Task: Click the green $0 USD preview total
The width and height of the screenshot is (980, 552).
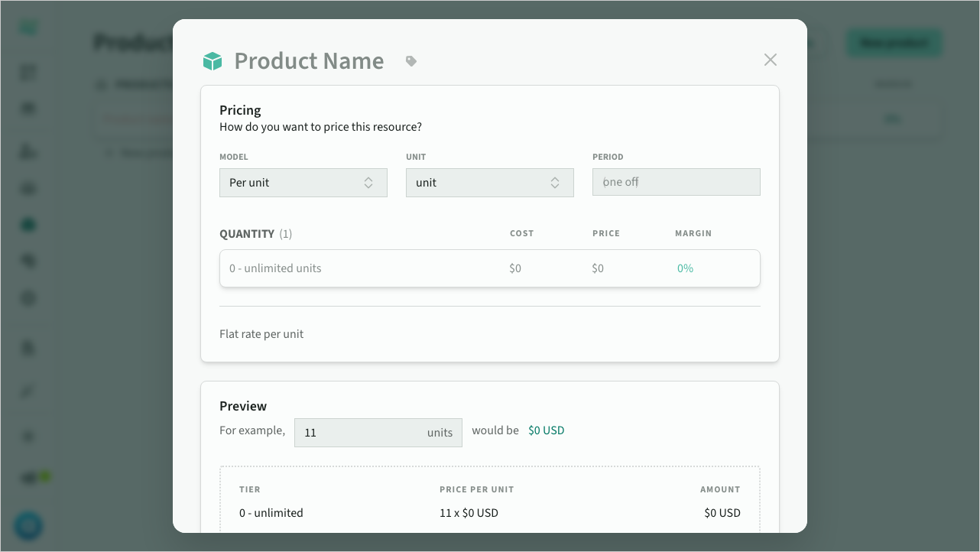Action: coord(546,430)
